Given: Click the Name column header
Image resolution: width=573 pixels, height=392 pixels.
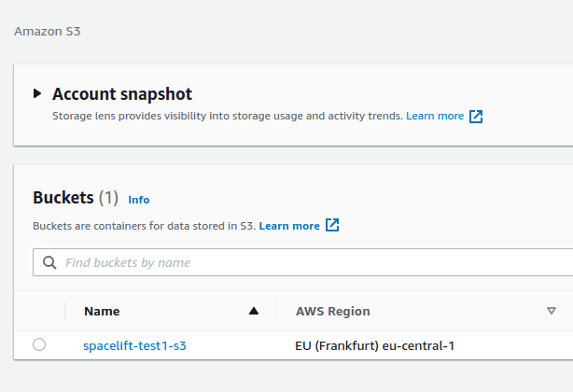Looking at the screenshot, I should [102, 312].
